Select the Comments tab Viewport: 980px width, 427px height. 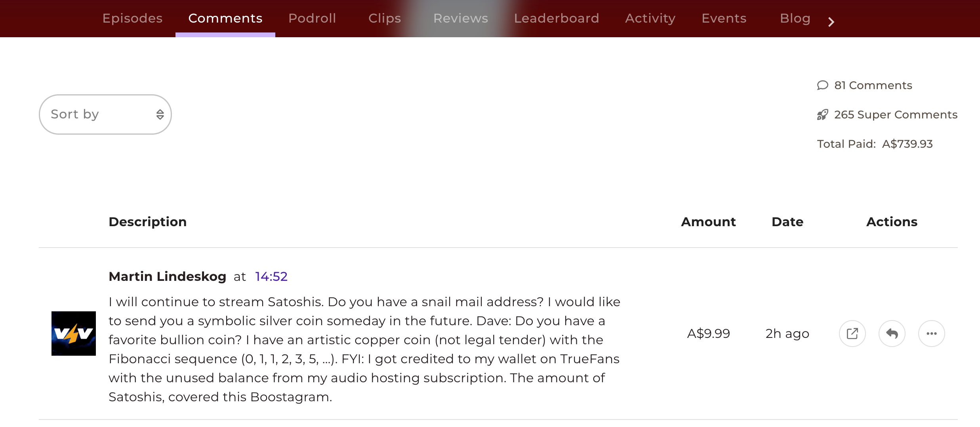pos(225,18)
